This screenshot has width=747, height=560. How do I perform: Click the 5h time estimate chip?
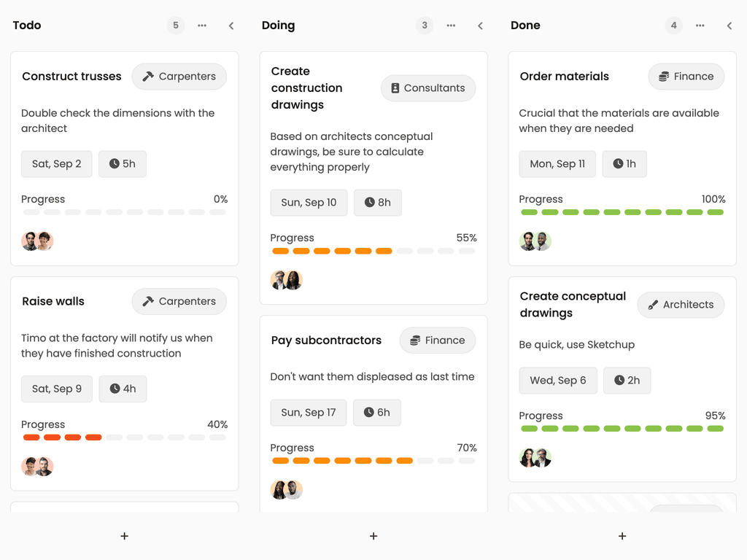(x=123, y=164)
